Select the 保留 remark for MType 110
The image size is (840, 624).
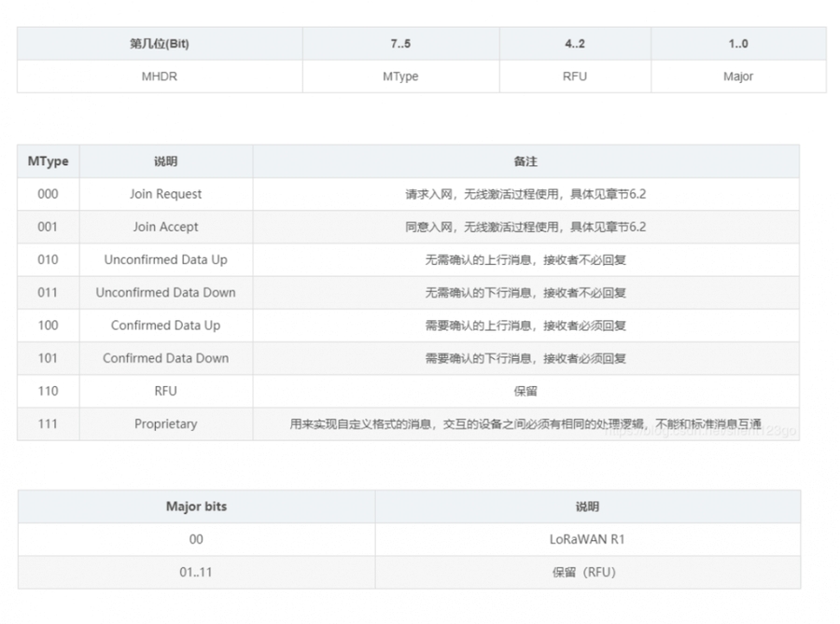click(525, 391)
